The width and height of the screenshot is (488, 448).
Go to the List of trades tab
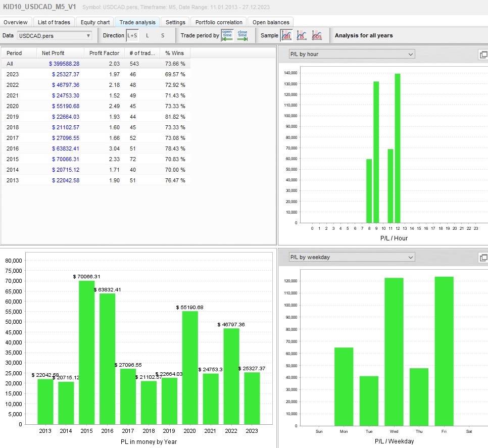54,22
